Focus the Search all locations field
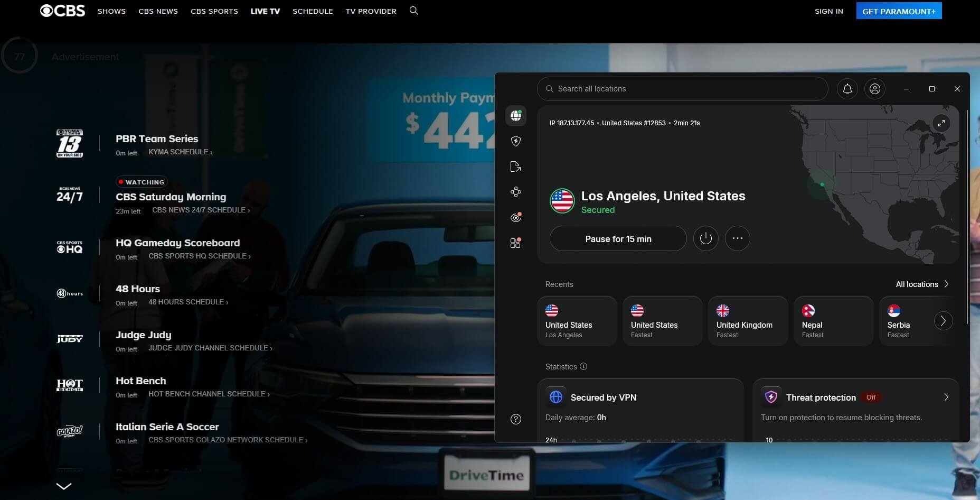This screenshot has height=500, width=980. pos(682,89)
